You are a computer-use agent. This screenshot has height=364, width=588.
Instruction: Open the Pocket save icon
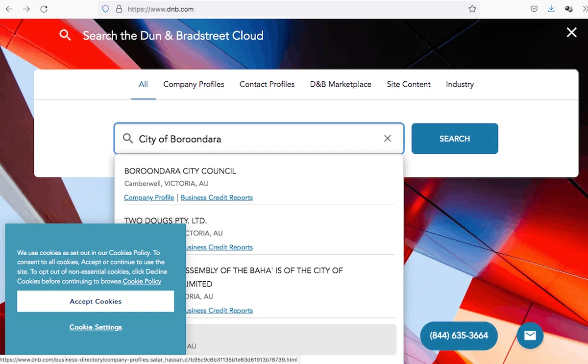[x=535, y=9]
